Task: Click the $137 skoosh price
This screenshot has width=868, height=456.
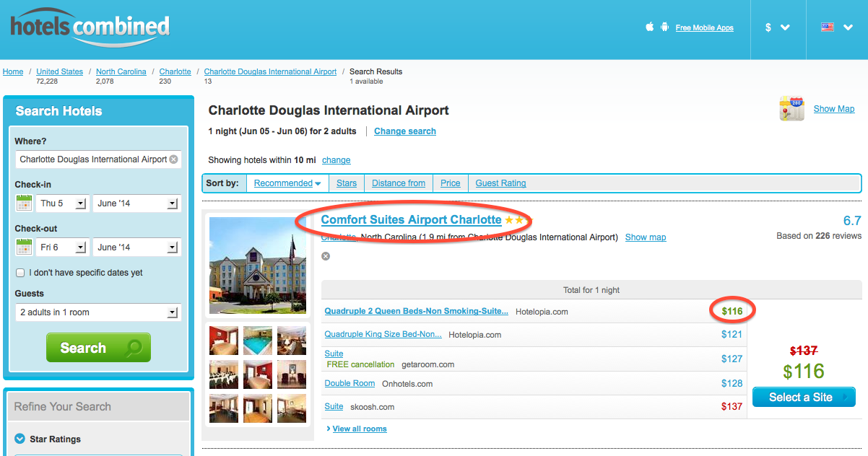Action: [732, 406]
